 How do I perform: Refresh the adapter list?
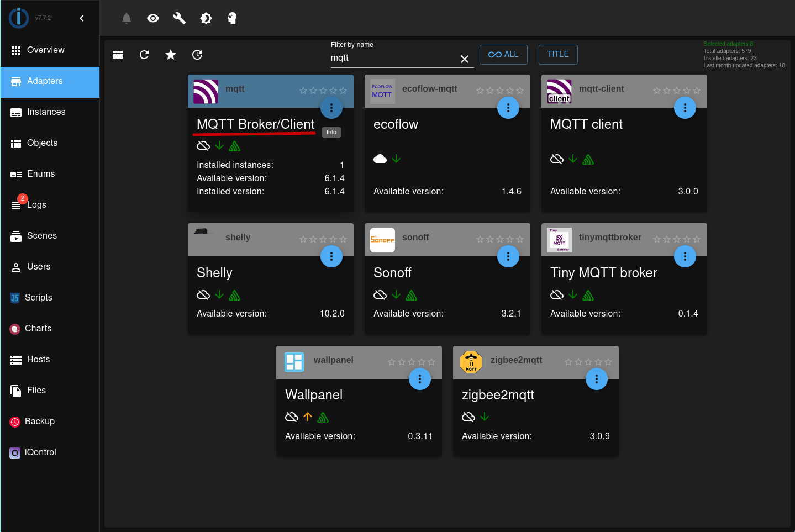144,55
